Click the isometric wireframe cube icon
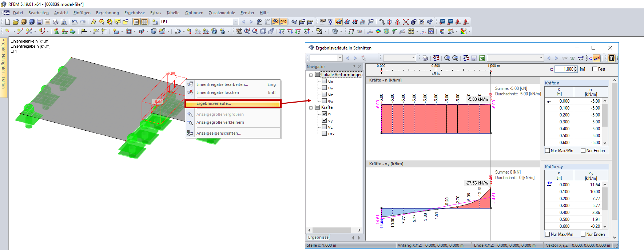This screenshot has width=644, height=250. [263, 31]
